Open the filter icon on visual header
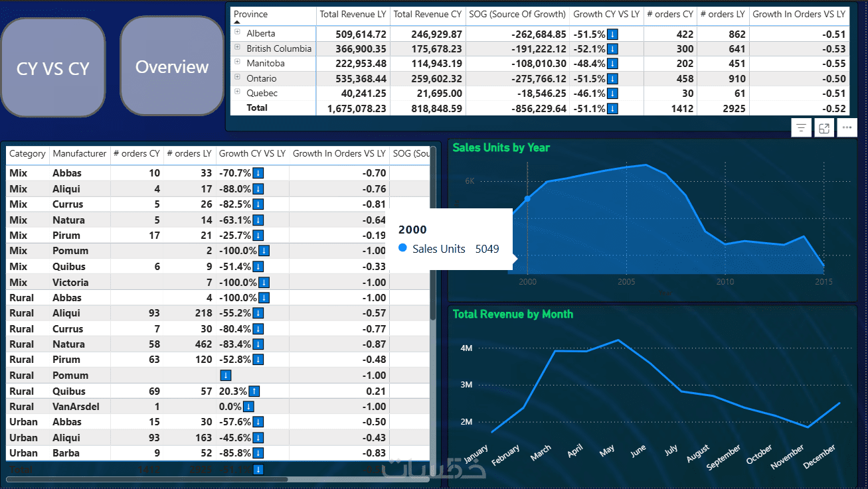This screenshot has width=868, height=489. point(802,128)
